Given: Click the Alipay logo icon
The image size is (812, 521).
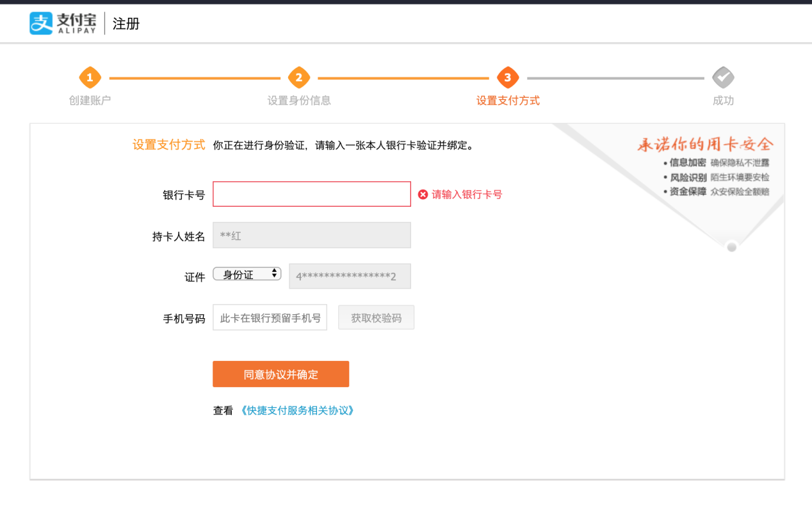Looking at the screenshot, I should 41,24.
